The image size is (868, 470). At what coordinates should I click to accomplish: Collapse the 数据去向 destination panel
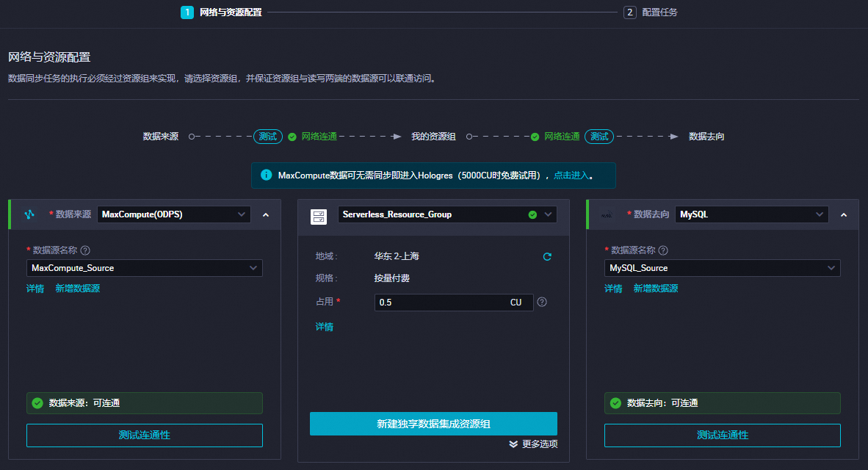[x=844, y=214]
